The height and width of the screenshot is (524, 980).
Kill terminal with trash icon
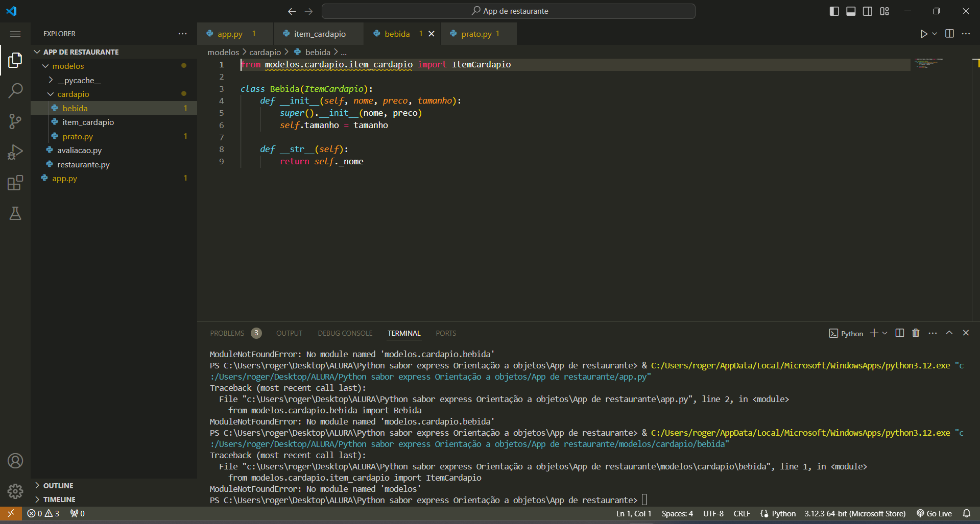pos(916,333)
